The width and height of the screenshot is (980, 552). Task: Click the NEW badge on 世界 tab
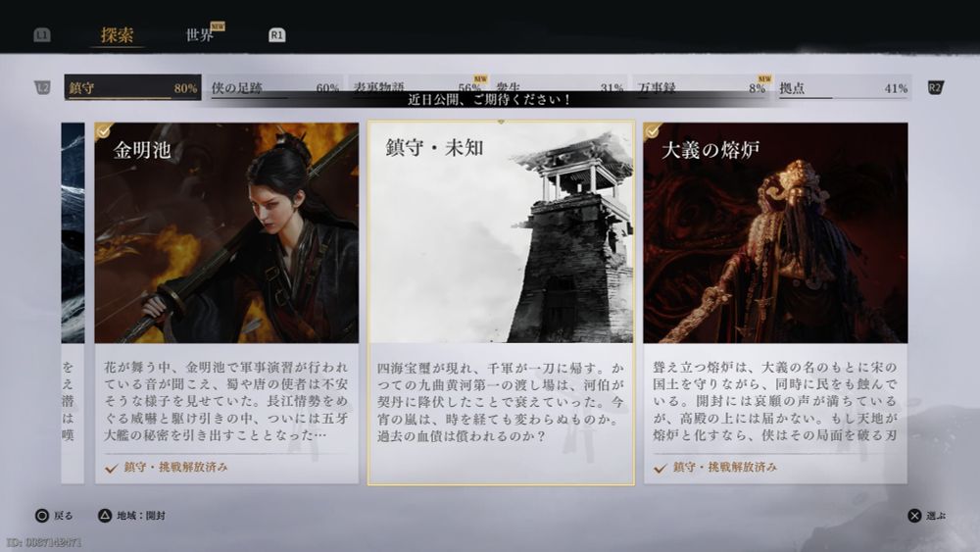pos(218,26)
